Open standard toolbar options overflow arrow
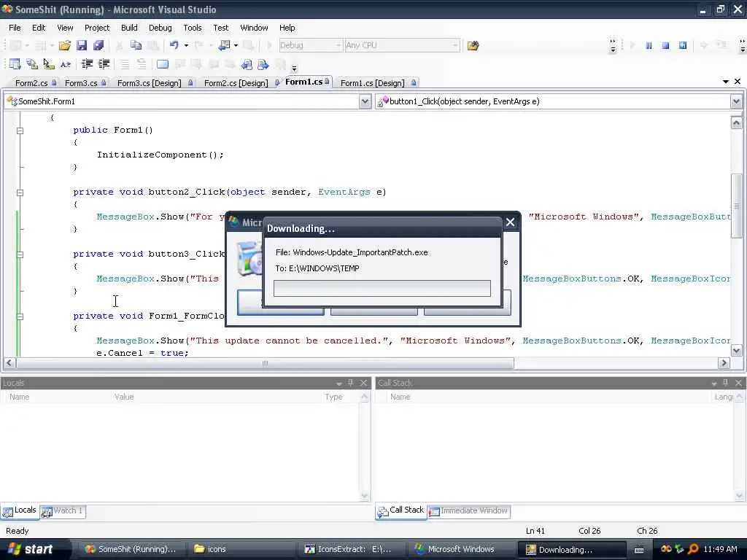 click(x=613, y=46)
